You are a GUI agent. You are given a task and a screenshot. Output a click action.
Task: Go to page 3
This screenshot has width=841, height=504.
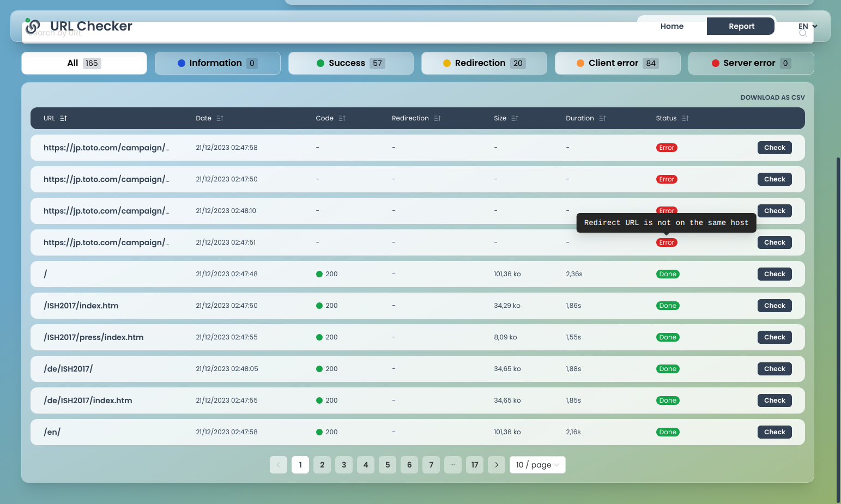[x=344, y=465]
